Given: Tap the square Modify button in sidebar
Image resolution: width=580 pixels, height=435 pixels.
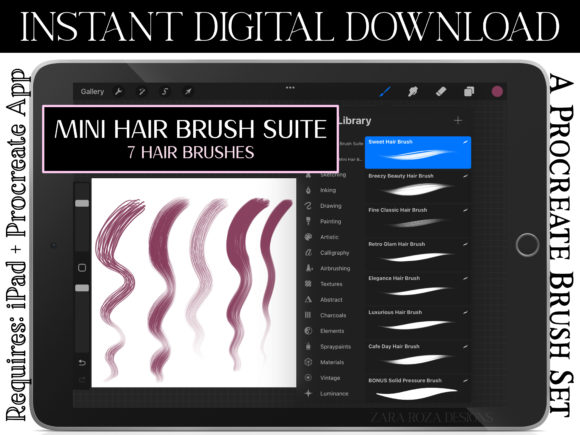Looking at the screenshot, I should 82,267.
